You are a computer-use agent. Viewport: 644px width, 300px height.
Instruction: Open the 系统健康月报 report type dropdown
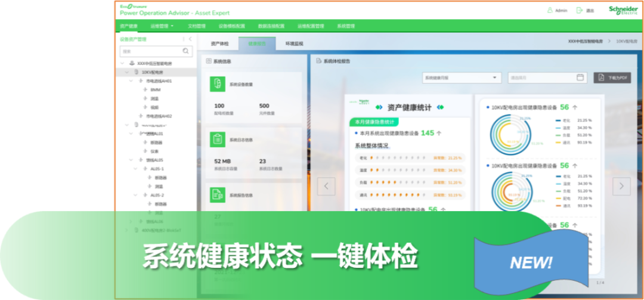click(462, 78)
